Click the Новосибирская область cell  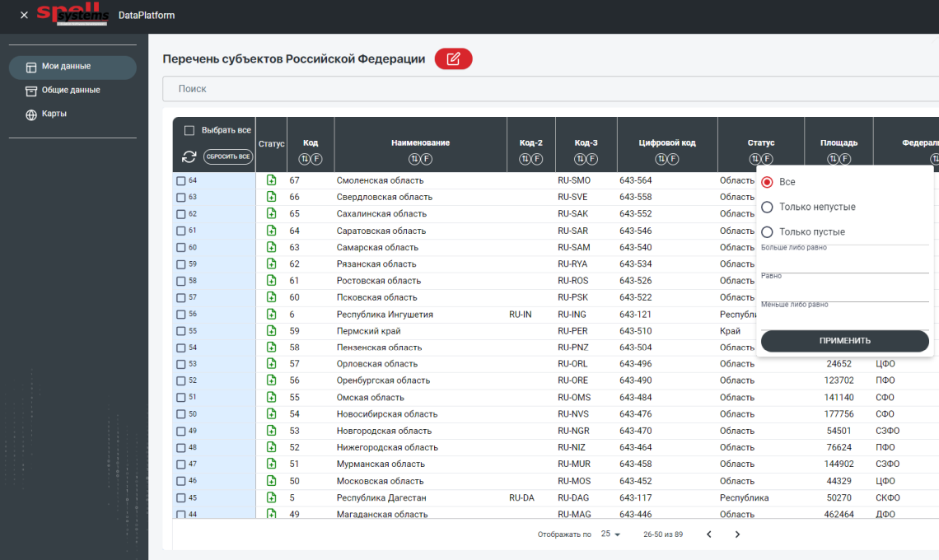point(387,414)
